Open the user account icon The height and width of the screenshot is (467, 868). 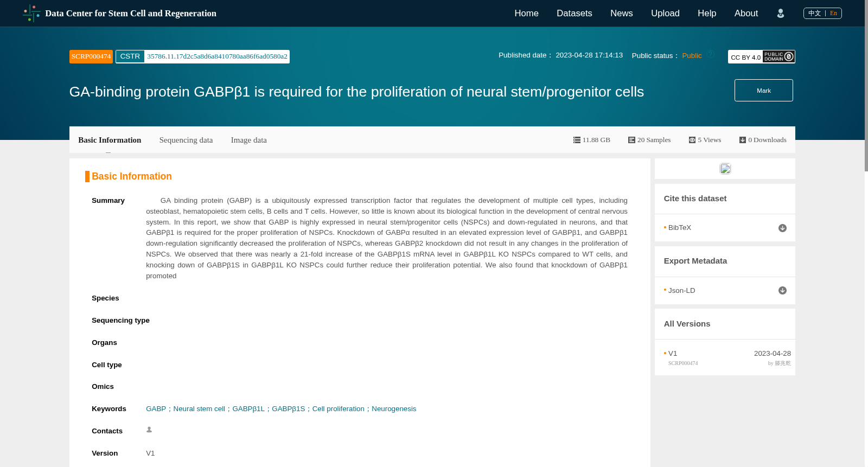[x=781, y=14]
